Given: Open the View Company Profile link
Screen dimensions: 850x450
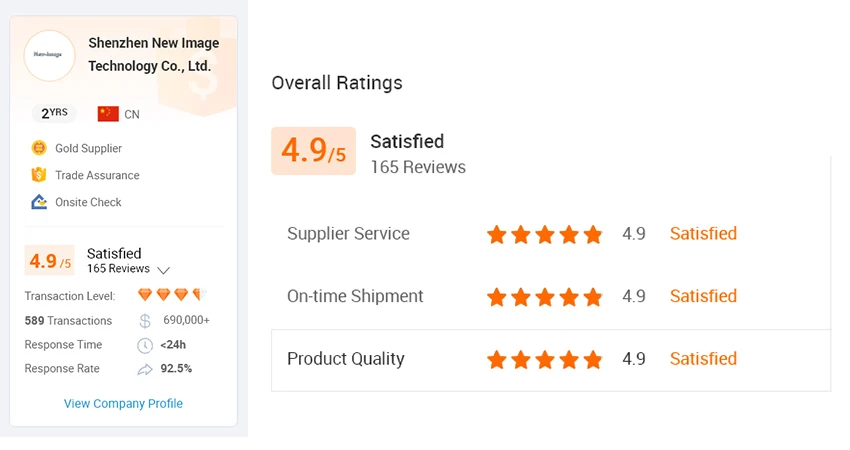Looking at the screenshot, I should 123,404.
